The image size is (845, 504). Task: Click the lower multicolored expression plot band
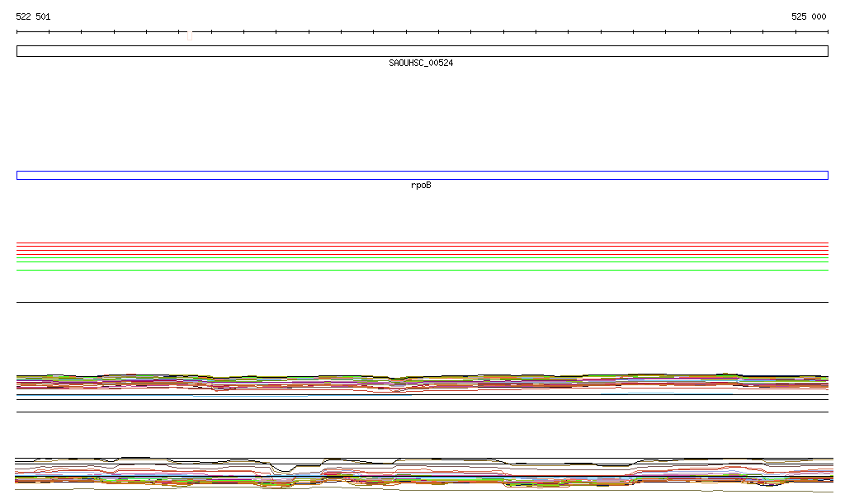coord(422,475)
